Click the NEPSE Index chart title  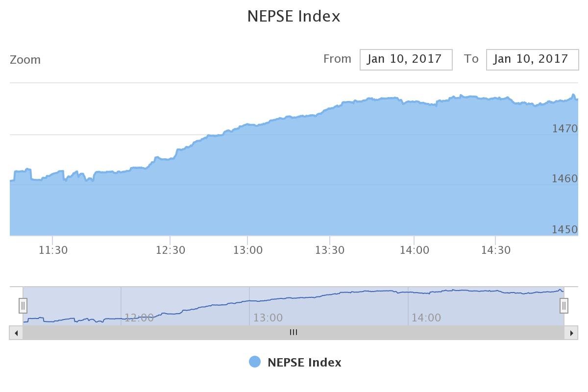[x=294, y=16]
